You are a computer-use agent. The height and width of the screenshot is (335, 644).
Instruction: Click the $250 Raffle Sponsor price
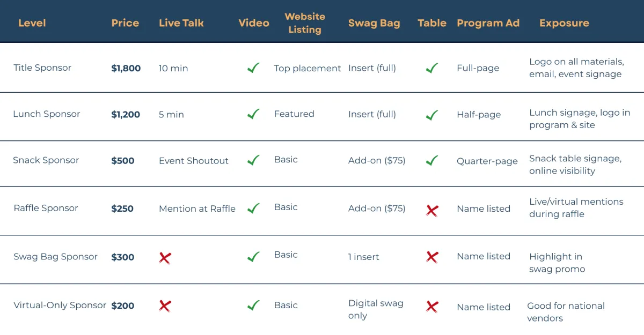pyautogui.click(x=122, y=209)
